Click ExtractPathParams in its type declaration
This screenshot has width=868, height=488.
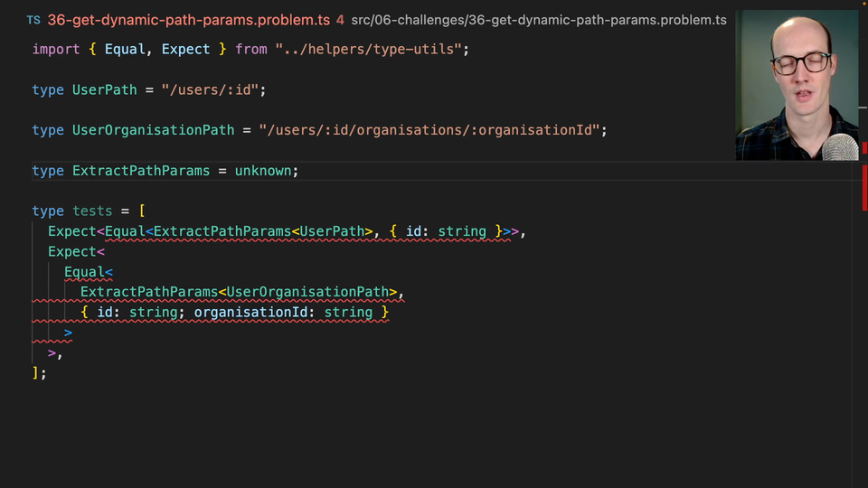[x=140, y=171]
